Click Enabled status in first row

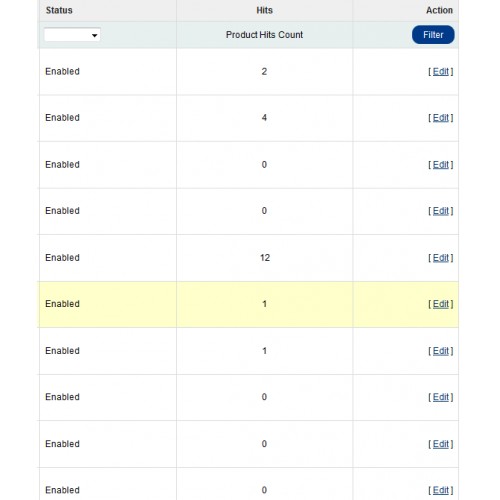(62, 71)
